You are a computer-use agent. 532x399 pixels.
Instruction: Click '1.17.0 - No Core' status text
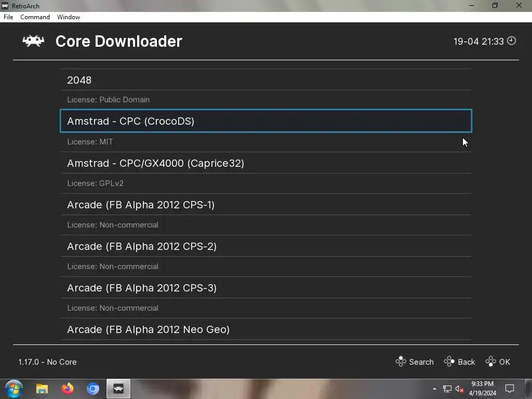(47, 362)
